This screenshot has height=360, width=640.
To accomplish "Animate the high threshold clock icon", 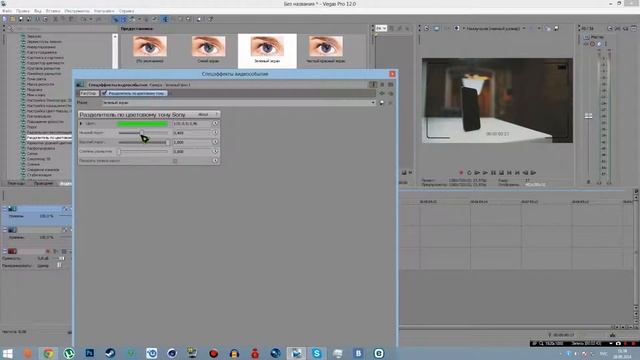I will coord(215,142).
